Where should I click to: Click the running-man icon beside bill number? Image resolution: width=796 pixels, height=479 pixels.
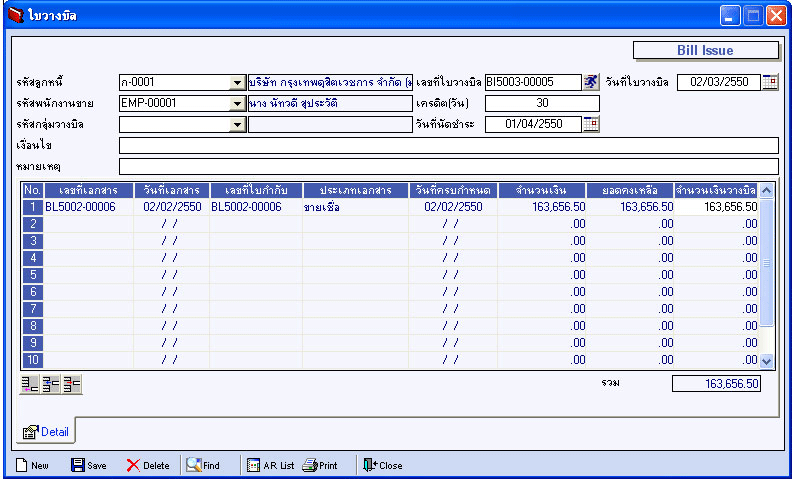pos(590,82)
